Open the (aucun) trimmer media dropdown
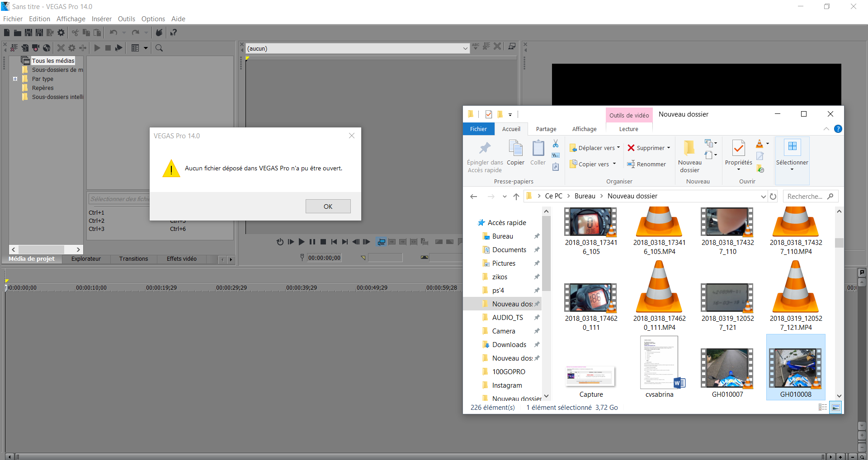This screenshot has height=460, width=868. (465, 48)
